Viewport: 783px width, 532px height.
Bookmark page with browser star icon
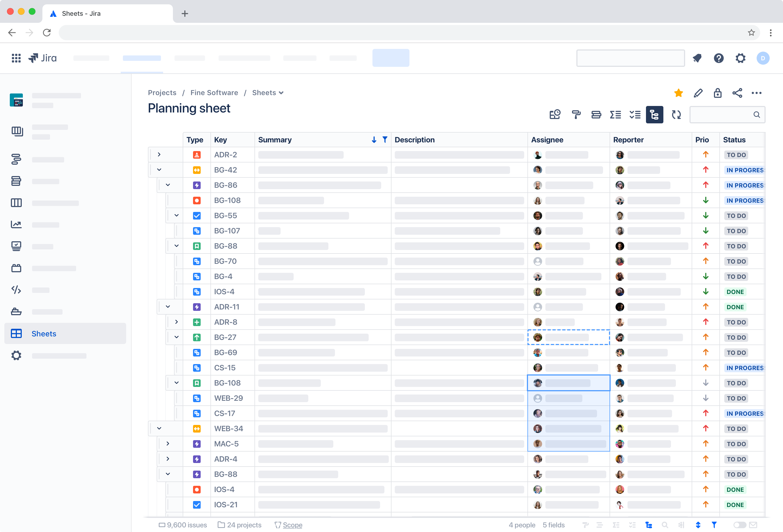coord(751,33)
